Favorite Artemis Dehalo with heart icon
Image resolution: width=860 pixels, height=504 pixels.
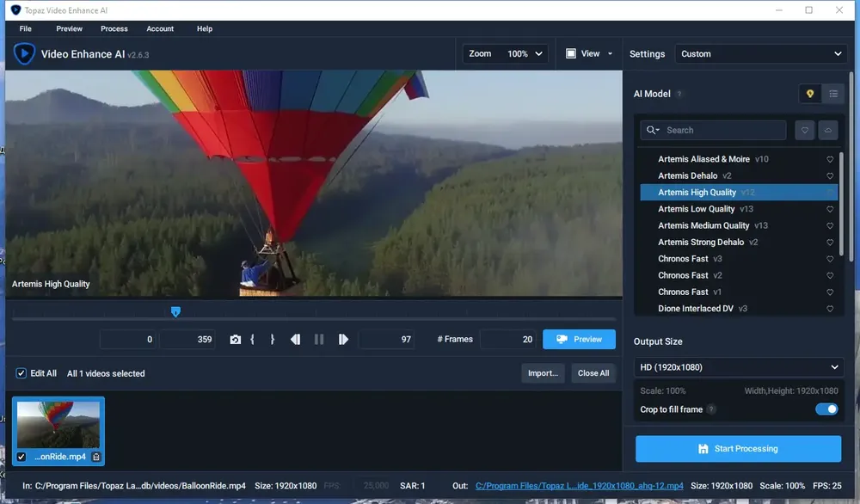coord(830,176)
